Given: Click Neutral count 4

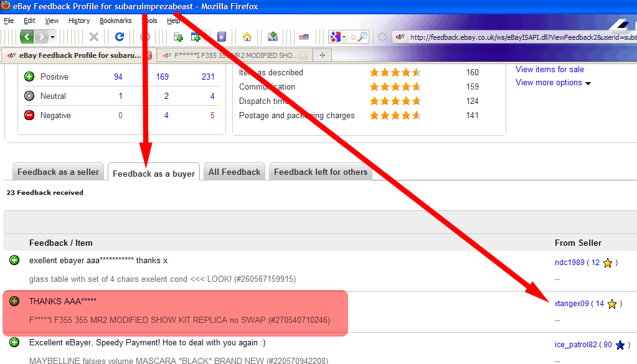Looking at the screenshot, I should pos(212,96).
